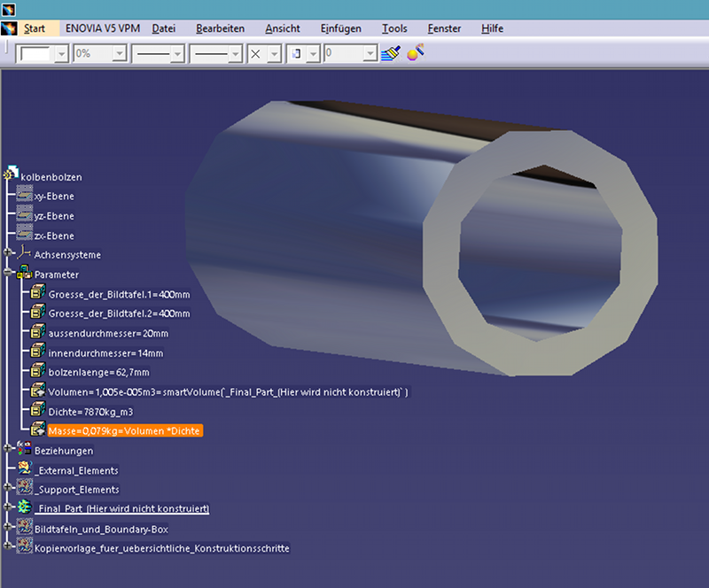The image size is (709, 588).
Task: Open the graphic color swatch box
Action: coord(35,54)
